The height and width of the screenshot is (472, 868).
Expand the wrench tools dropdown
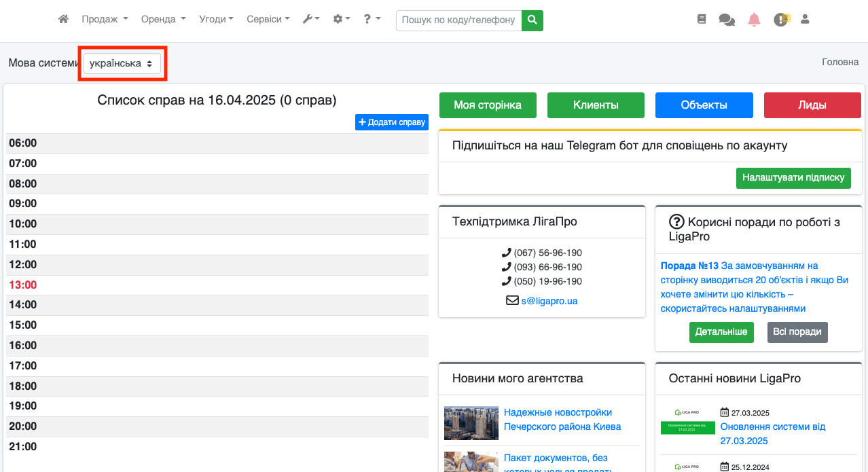(x=310, y=20)
